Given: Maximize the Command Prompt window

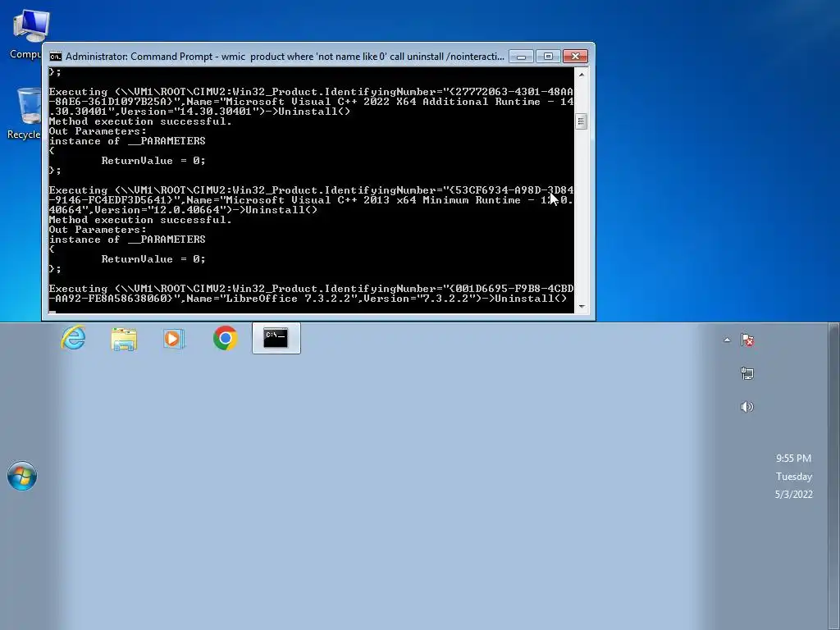Looking at the screenshot, I should coord(547,57).
